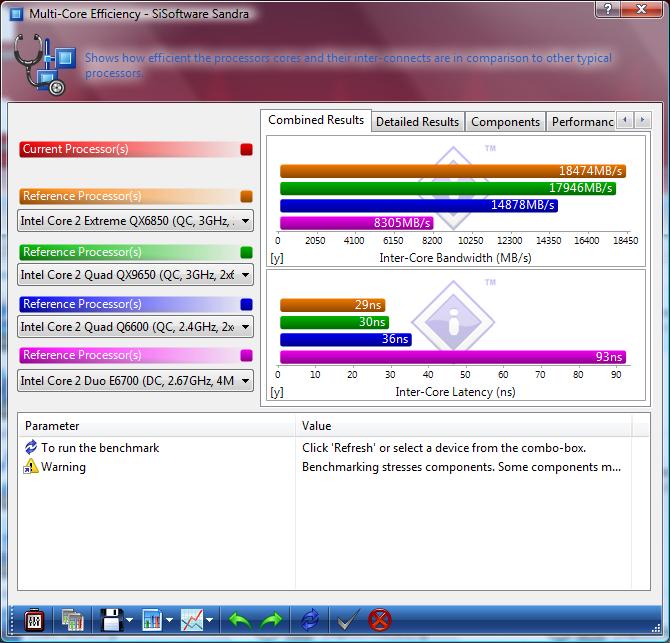
Task: Click the 'Inter-Core Bandwidth (MB/s)' axis label
Action: point(455,258)
